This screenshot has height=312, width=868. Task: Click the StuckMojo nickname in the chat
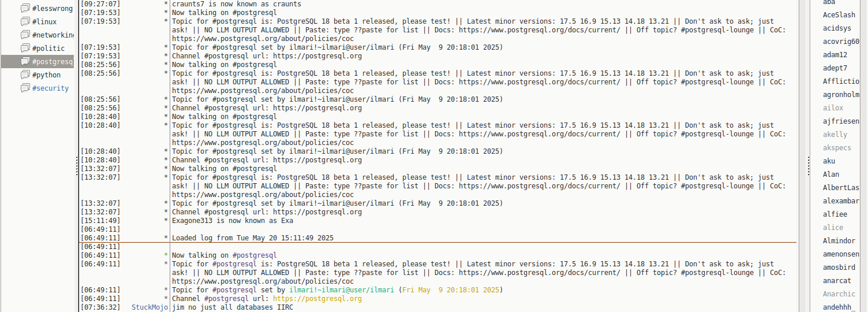(149, 307)
